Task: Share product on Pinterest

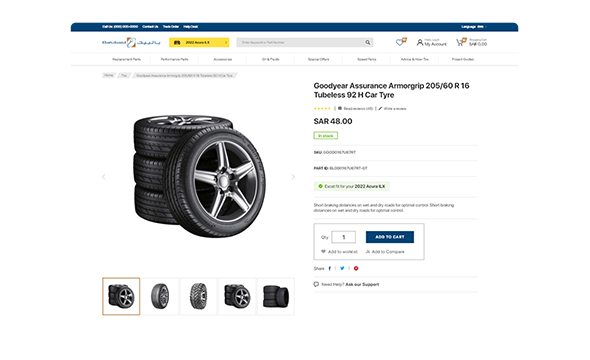Action: 356,268
